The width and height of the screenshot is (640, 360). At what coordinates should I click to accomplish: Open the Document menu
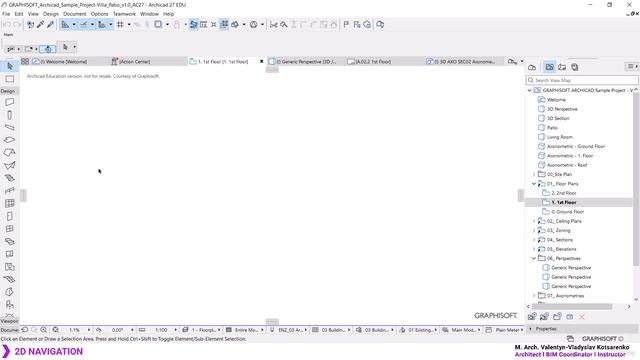pos(75,14)
